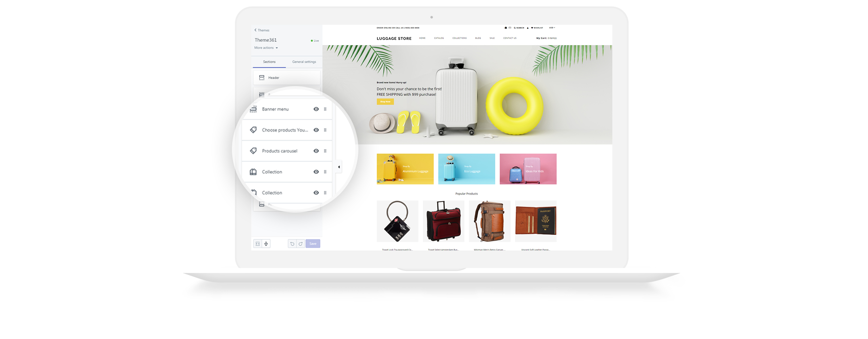This screenshot has width=868, height=339.
Task: Click the section selector crosshair icon
Action: pyautogui.click(x=266, y=244)
